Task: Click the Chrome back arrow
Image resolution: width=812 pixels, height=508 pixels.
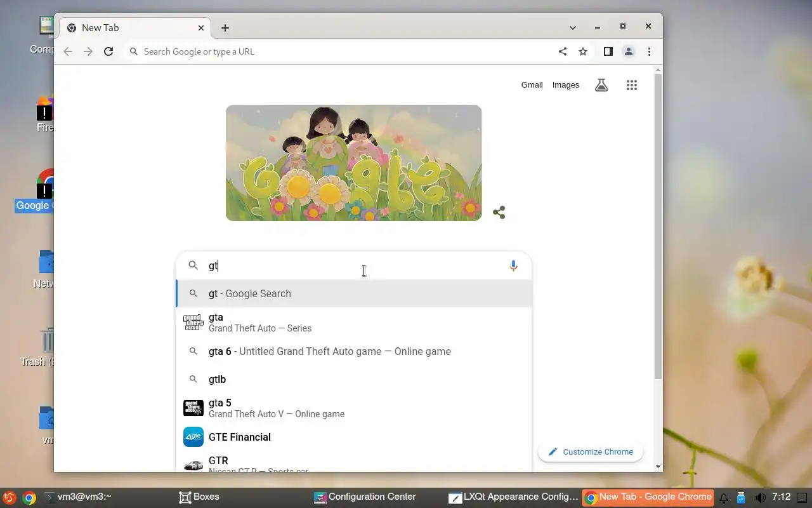Action: pyautogui.click(x=68, y=51)
